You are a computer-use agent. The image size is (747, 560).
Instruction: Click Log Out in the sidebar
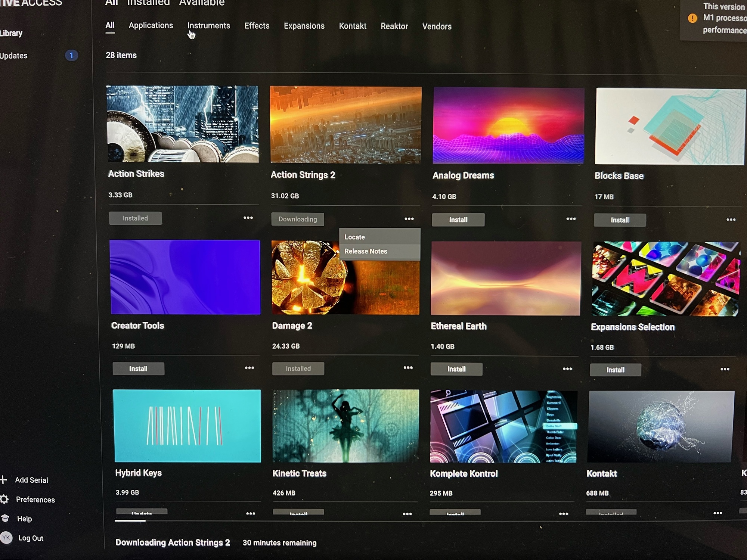31,538
